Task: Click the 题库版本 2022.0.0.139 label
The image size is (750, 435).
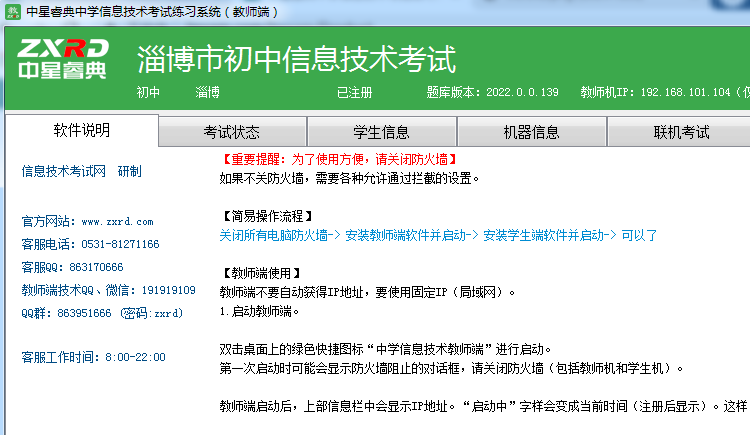Action: [x=492, y=92]
